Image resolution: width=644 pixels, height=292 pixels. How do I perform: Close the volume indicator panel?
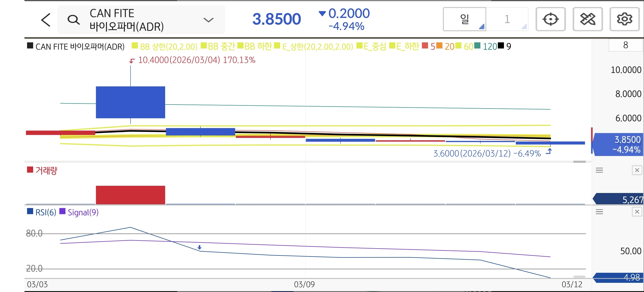637,170
